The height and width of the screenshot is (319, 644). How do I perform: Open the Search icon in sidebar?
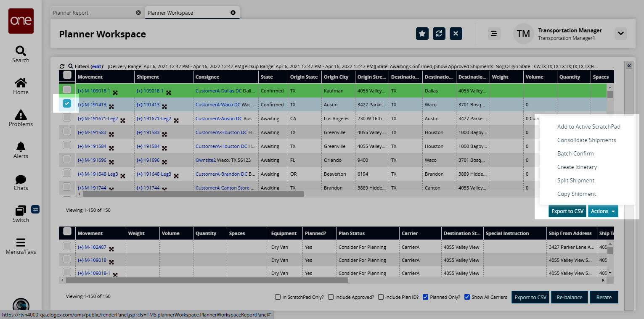click(21, 51)
